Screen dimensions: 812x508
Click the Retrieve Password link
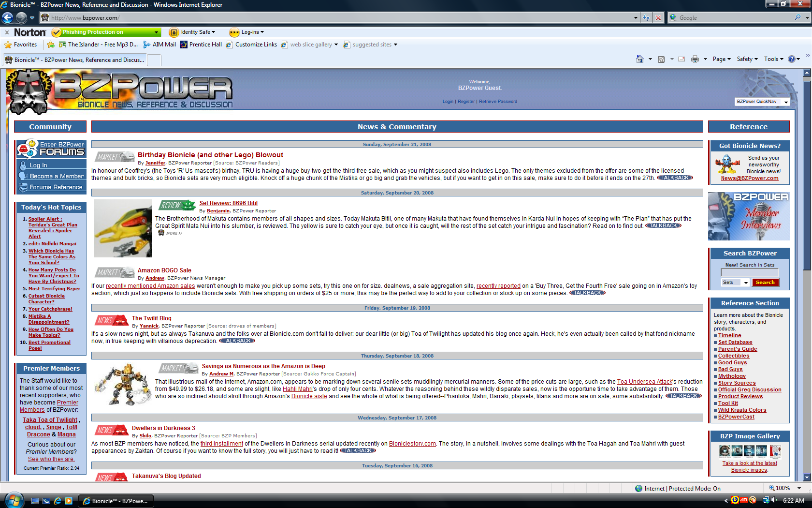pyautogui.click(x=498, y=102)
